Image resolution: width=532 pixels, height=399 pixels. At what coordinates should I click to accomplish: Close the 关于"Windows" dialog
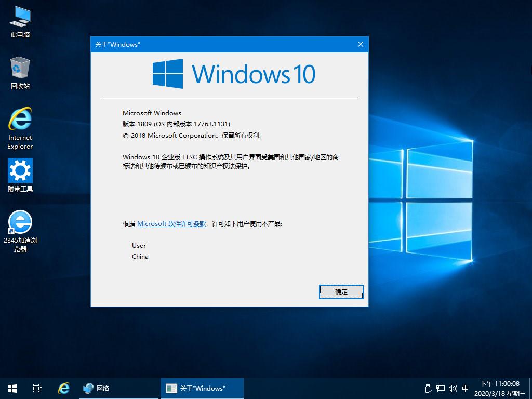(x=361, y=45)
